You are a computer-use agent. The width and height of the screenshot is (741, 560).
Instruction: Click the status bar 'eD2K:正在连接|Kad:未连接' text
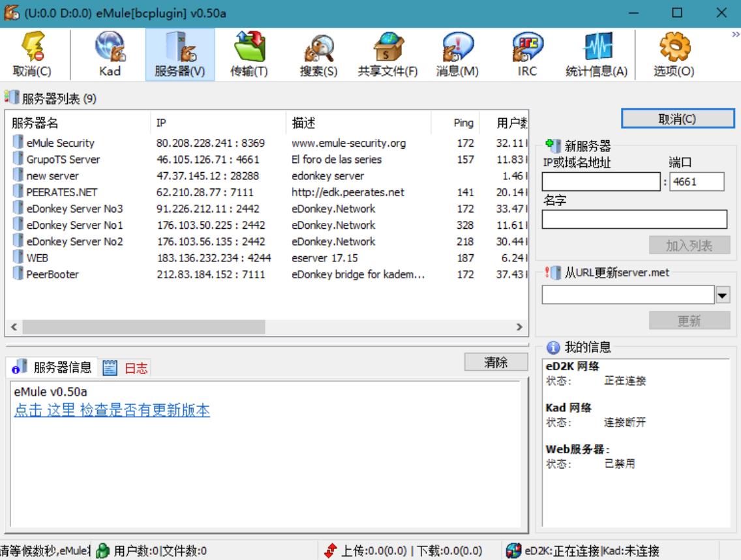click(x=592, y=551)
